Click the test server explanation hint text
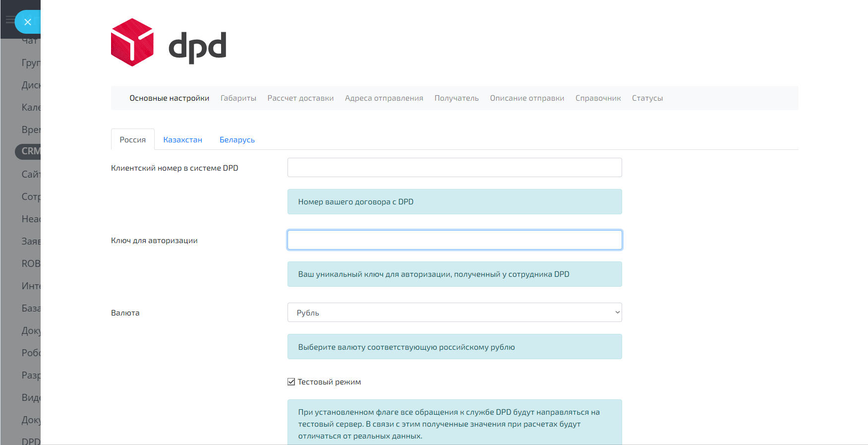Viewport: 868px width, 445px height. coord(449,424)
